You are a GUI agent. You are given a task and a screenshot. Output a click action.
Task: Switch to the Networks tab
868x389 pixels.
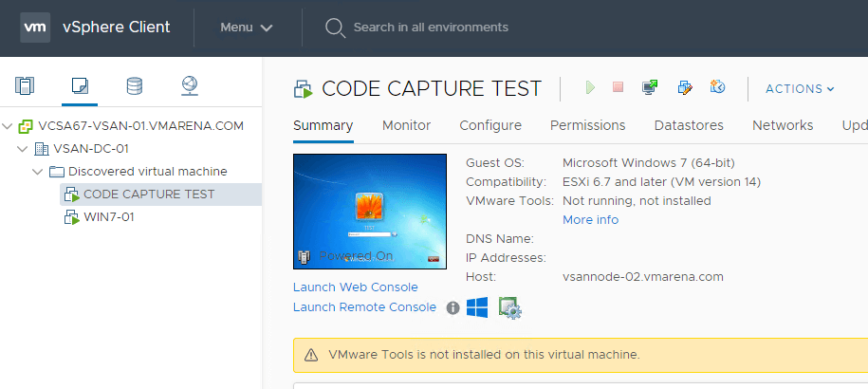click(x=783, y=125)
